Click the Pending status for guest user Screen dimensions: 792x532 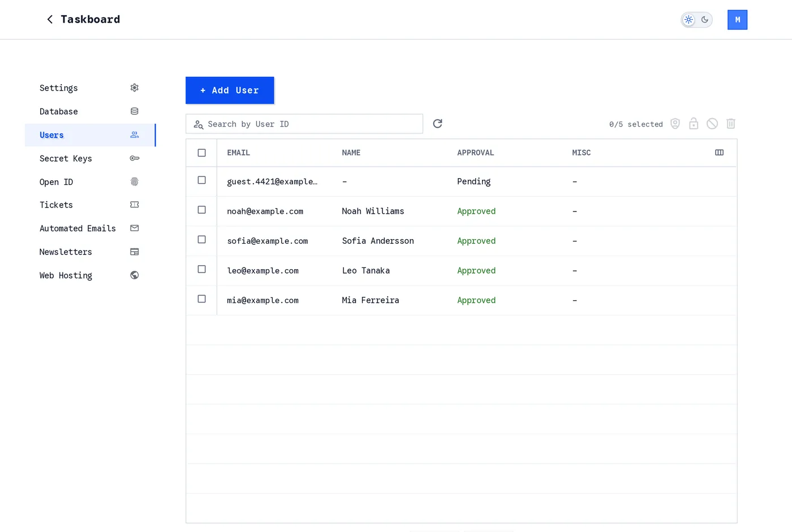(474, 181)
